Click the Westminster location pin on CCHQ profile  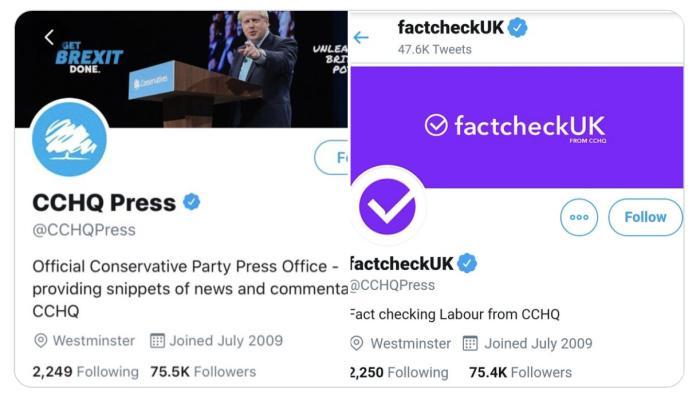tap(41, 341)
